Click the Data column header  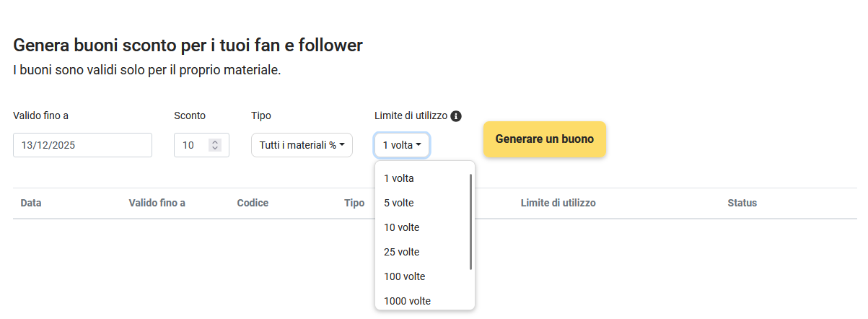(x=31, y=203)
